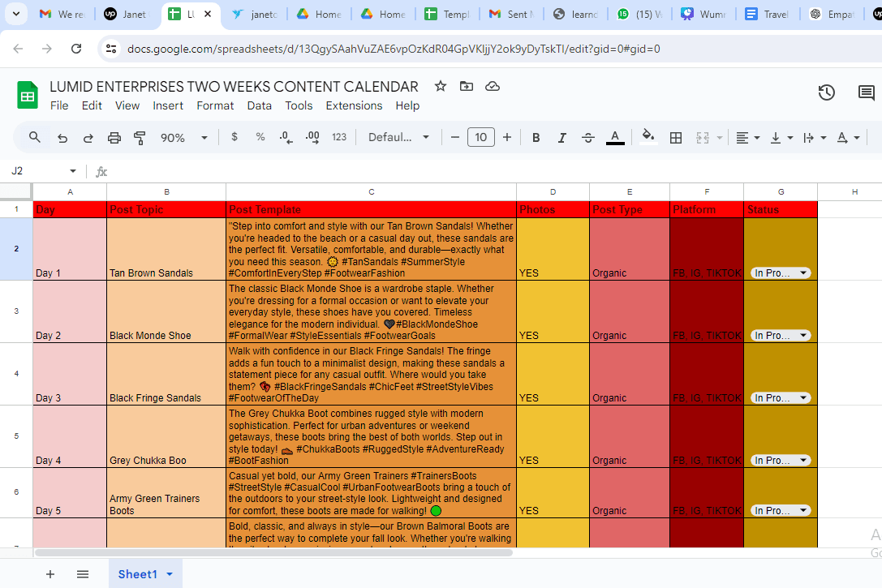Print the spreadsheet
This screenshot has width=882, height=588.
click(x=114, y=138)
